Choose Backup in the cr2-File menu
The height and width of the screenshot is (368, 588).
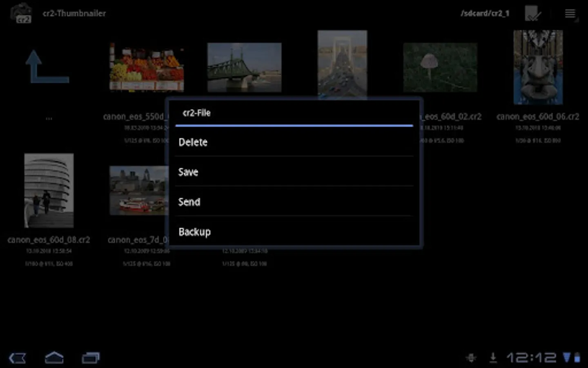click(x=294, y=231)
